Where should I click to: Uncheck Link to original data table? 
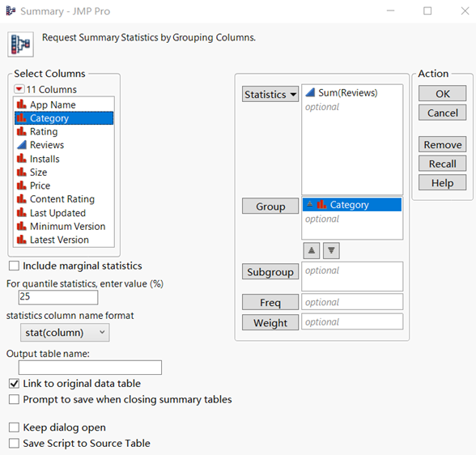(x=14, y=384)
